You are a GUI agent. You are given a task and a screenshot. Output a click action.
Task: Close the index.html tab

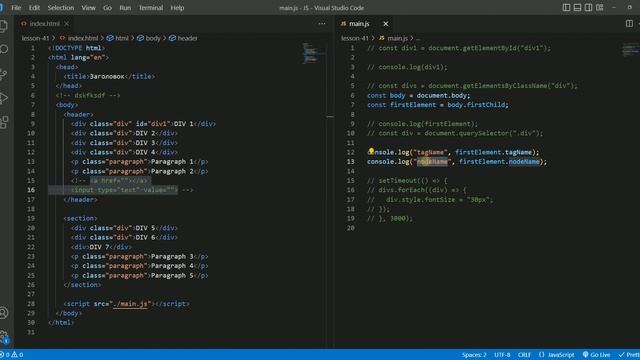67,24
